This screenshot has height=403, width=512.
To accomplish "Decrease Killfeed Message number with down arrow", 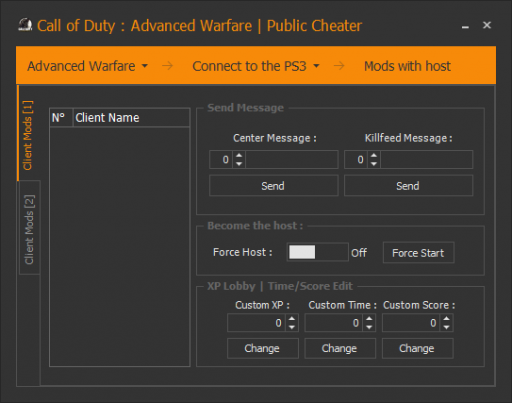I will click(x=374, y=164).
